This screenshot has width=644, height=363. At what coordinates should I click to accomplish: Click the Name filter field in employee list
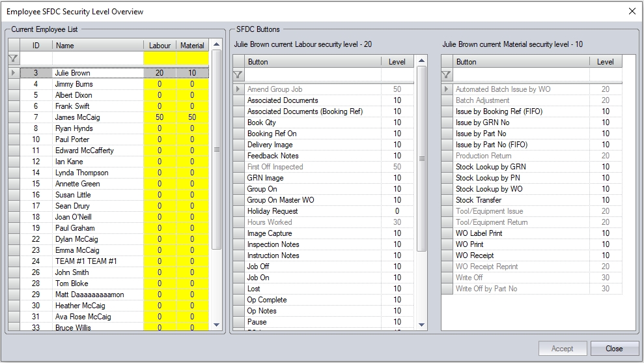[x=98, y=59]
